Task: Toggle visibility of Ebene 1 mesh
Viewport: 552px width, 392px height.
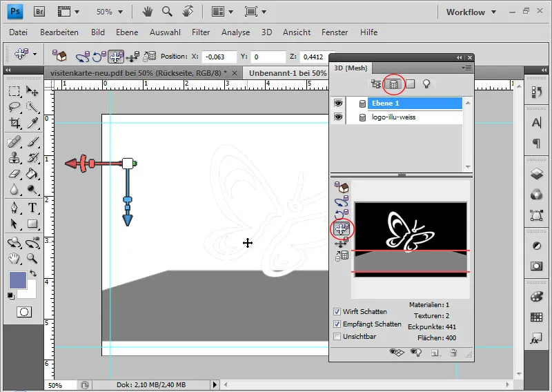Action: 338,104
